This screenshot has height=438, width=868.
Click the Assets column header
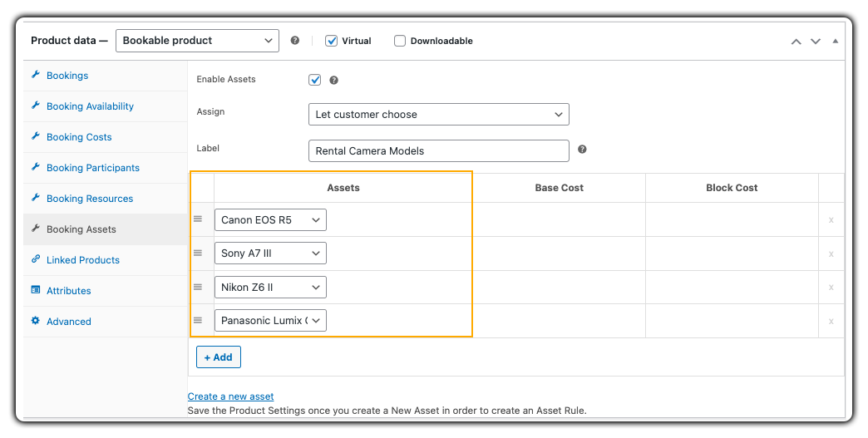343,188
